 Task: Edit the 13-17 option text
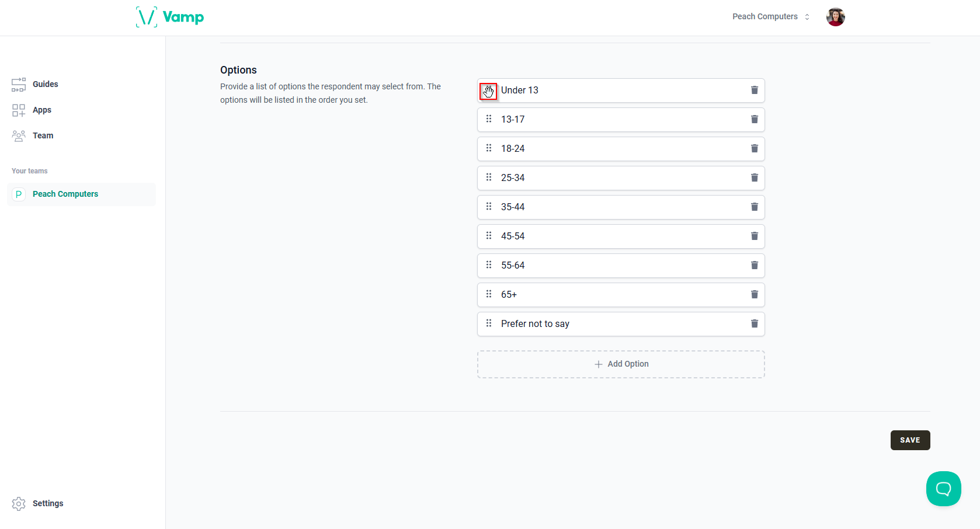click(x=622, y=120)
